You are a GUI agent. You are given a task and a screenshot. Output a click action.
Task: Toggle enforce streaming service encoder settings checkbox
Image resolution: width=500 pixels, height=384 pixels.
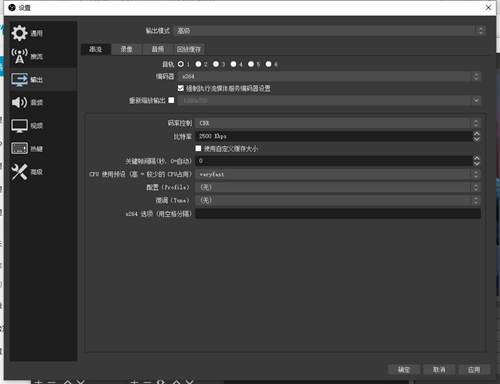click(181, 88)
